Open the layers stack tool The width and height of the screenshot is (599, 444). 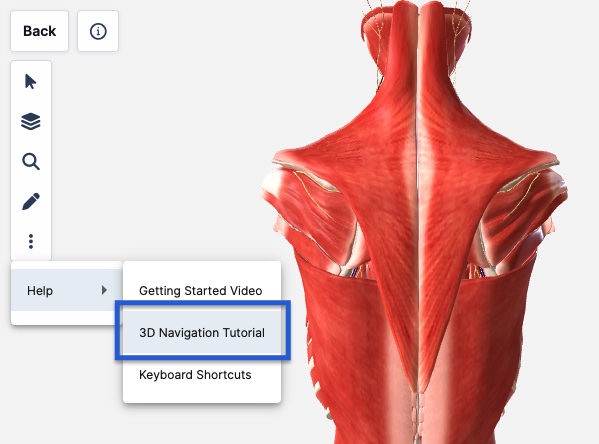tap(31, 122)
